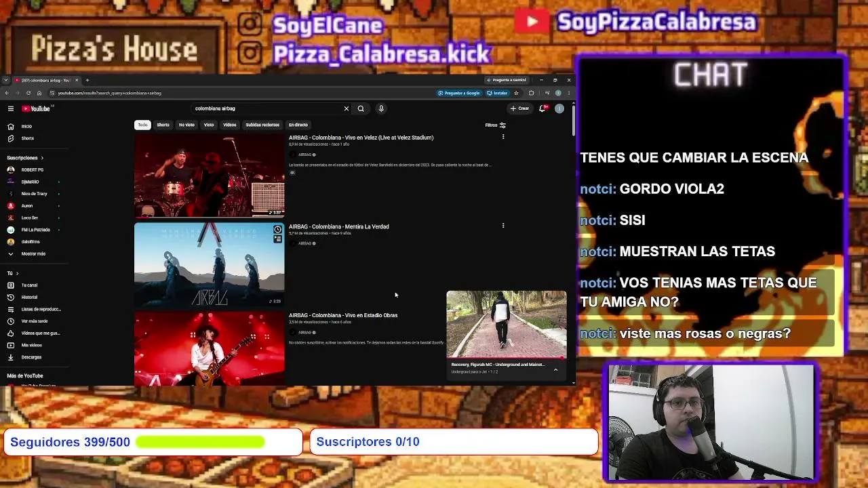Viewport: 868px width, 488px height.
Task: Open the FM La Patriada subscription channel
Action: coord(35,230)
